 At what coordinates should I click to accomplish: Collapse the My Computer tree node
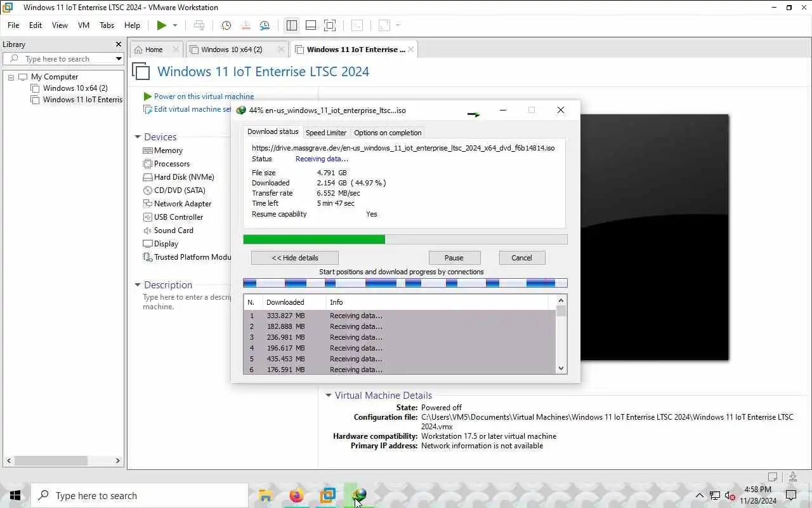11,77
